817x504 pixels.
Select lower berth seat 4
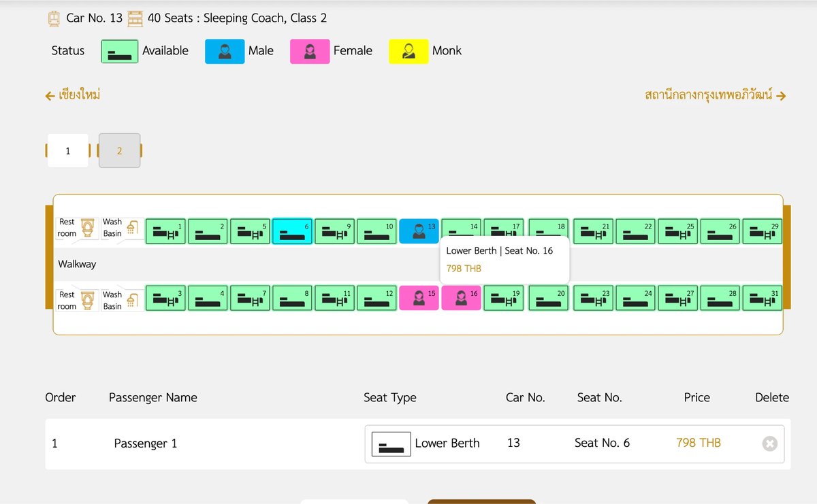208,298
